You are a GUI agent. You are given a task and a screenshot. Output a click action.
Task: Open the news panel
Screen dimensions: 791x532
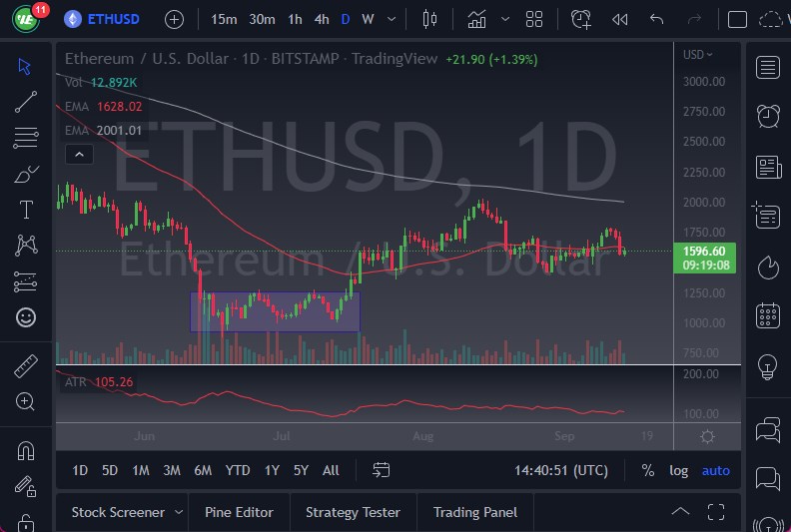(x=768, y=167)
